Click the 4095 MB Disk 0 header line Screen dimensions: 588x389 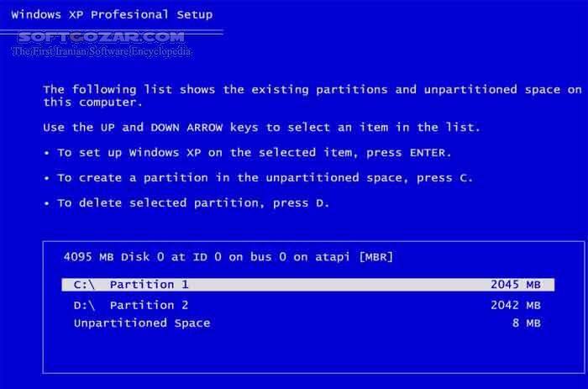pos(227,256)
